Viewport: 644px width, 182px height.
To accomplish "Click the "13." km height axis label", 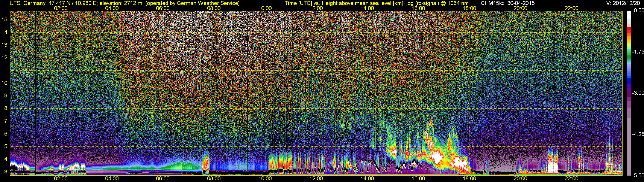I will [5, 45].
